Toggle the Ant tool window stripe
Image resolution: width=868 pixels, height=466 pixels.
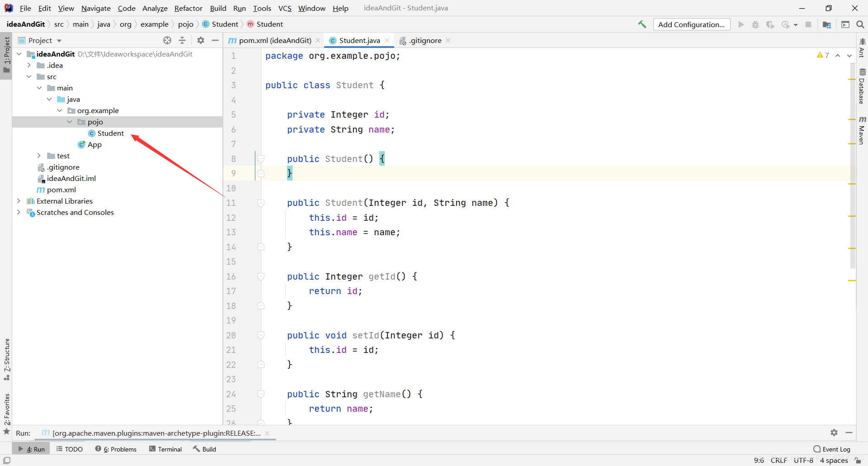coord(862,48)
